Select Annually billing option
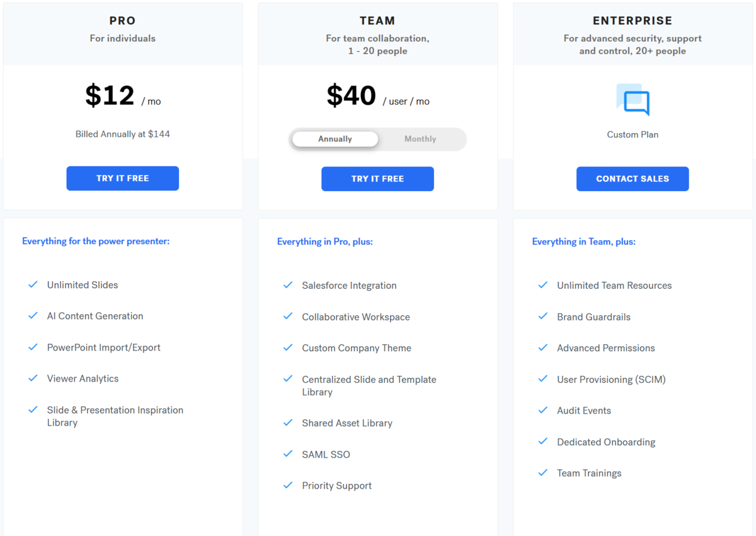Screen dimensions: 756x536 pos(335,139)
